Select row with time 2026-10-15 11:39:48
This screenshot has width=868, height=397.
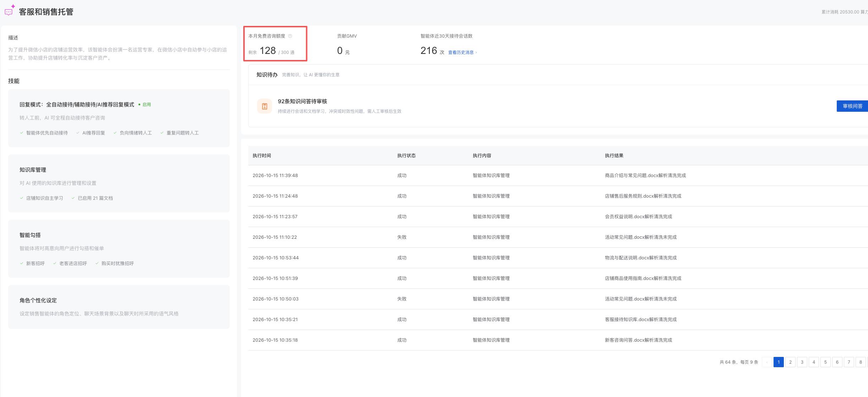(x=558, y=175)
